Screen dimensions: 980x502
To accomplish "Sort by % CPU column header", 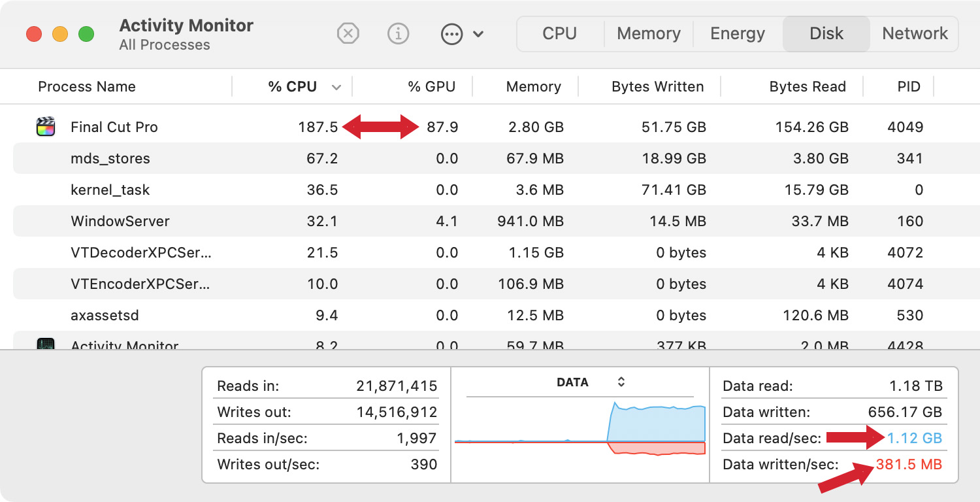I will (x=292, y=86).
